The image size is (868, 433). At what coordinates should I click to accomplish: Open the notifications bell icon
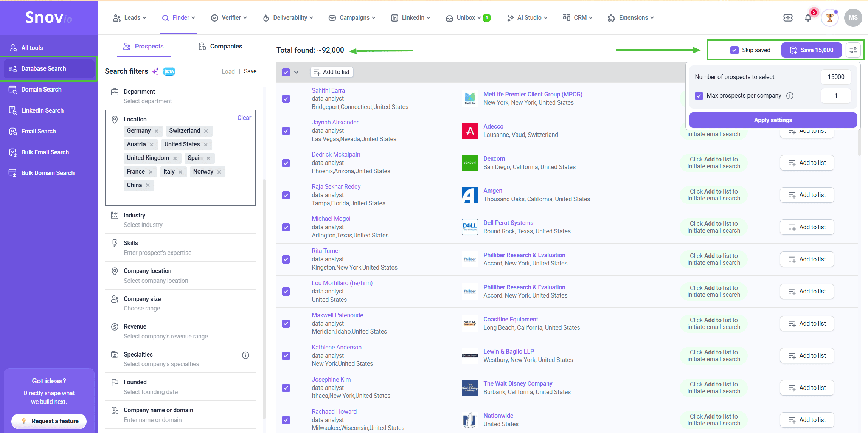(808, 18)
